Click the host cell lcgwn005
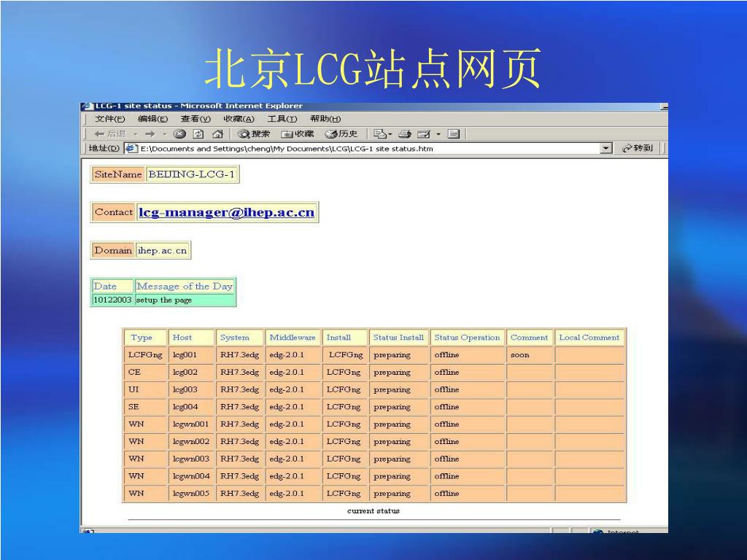The image size is (747, 560). click(190, 494)
